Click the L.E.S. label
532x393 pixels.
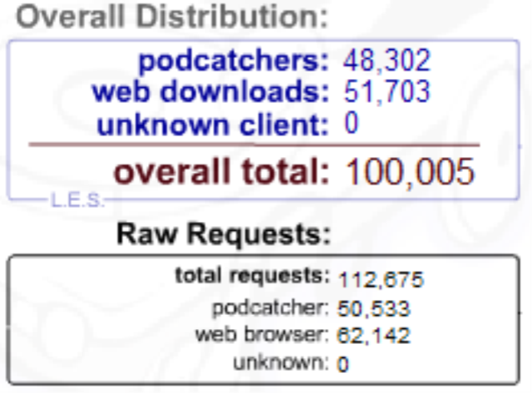pyautogui.click(x=77, y=200)
